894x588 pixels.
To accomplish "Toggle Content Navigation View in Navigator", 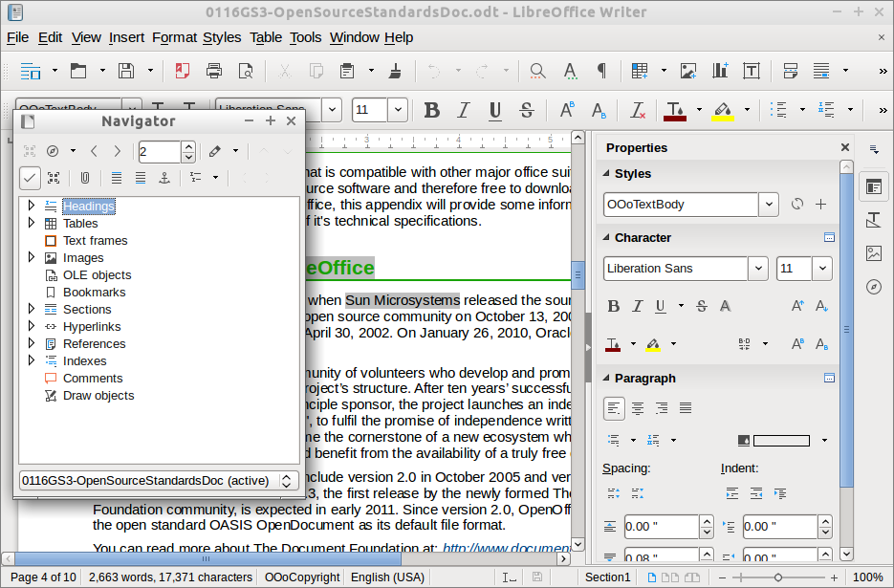I will [54, 178].
